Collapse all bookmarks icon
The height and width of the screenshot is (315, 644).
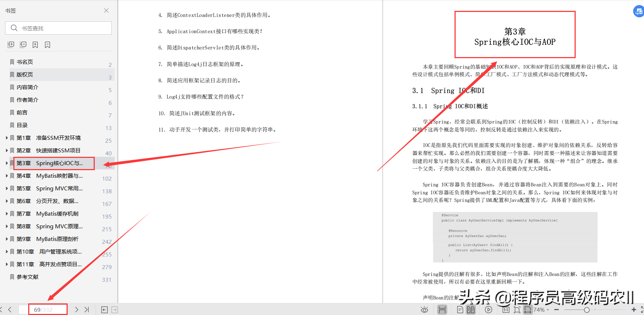point(23,44)
